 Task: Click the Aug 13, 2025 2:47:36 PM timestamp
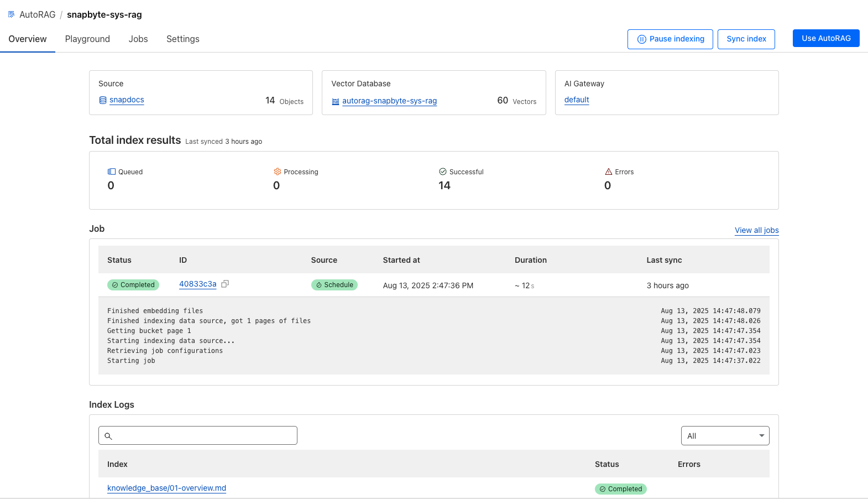tap(428, 285)
